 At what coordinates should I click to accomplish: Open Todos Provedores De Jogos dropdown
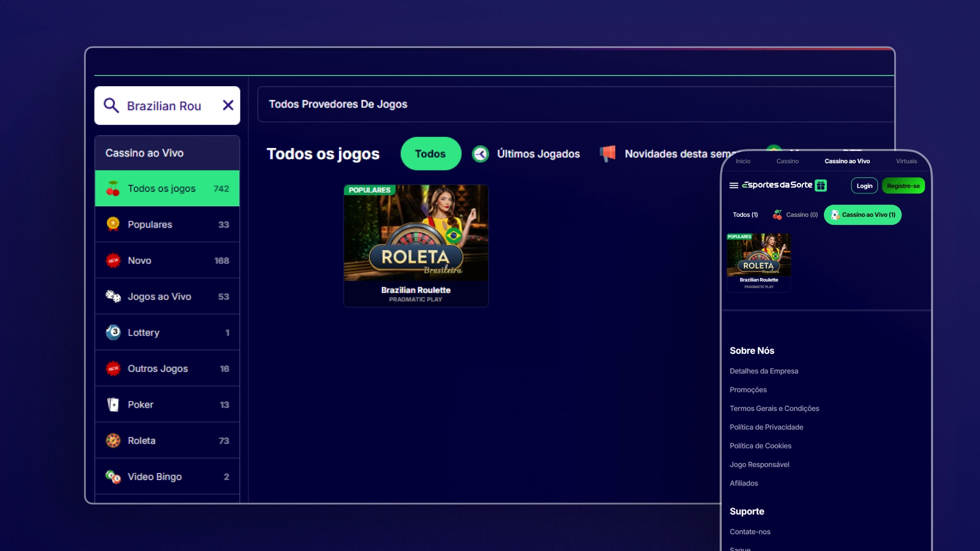tap(576, 104)
